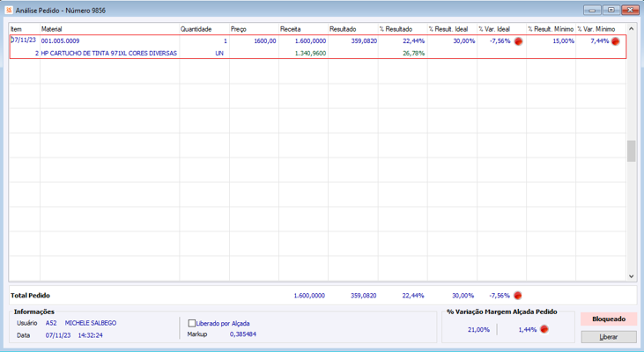Click the Total Pedido -7,56% value
Image resolution: width=644 pixels, height=352 pixels.
coord(500,296)
